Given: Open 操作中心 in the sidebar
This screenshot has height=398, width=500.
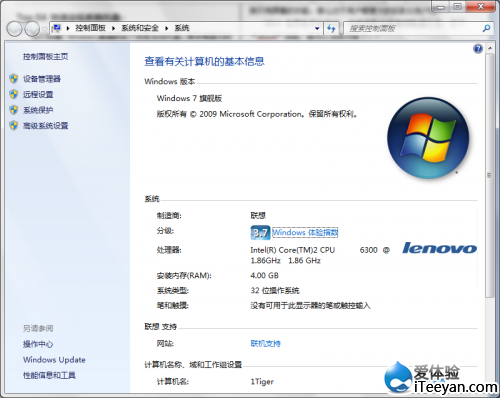Looking at the screenshot, I should coord(38,344).
